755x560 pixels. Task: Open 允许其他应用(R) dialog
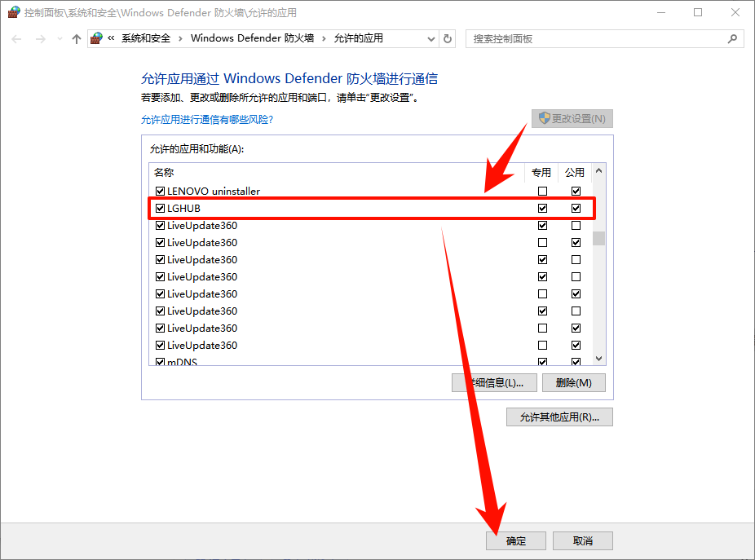tap(559, 417)
